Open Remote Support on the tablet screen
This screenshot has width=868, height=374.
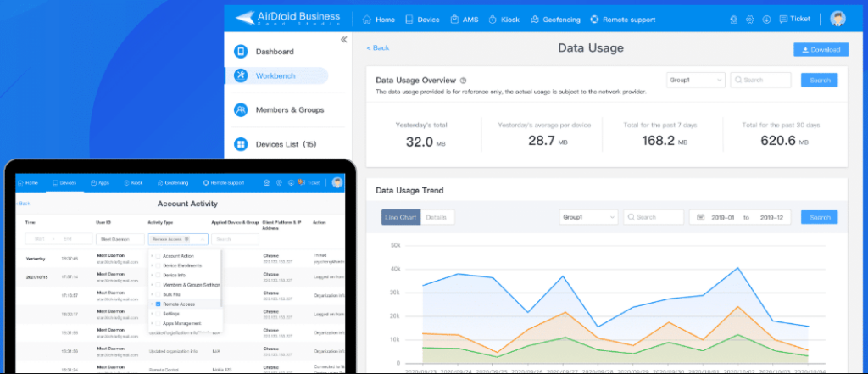click(224, 182)
